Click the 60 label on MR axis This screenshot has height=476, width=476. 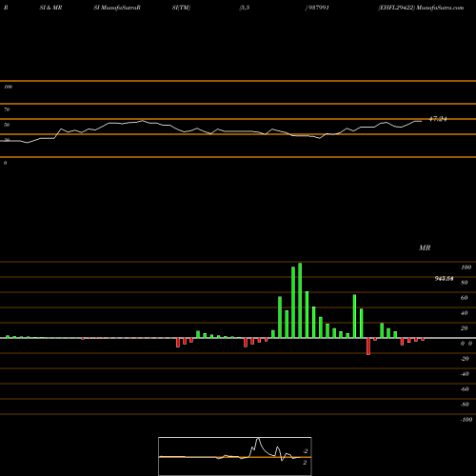(x=465, y=298)
